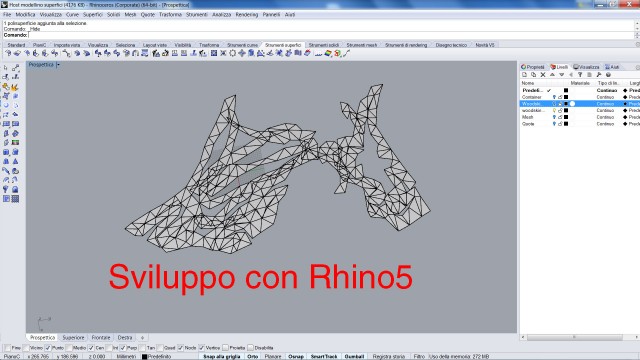640x360 pixels.
Task: Toggle Mesh layer lock icon
Action: [x=560, y=117]
